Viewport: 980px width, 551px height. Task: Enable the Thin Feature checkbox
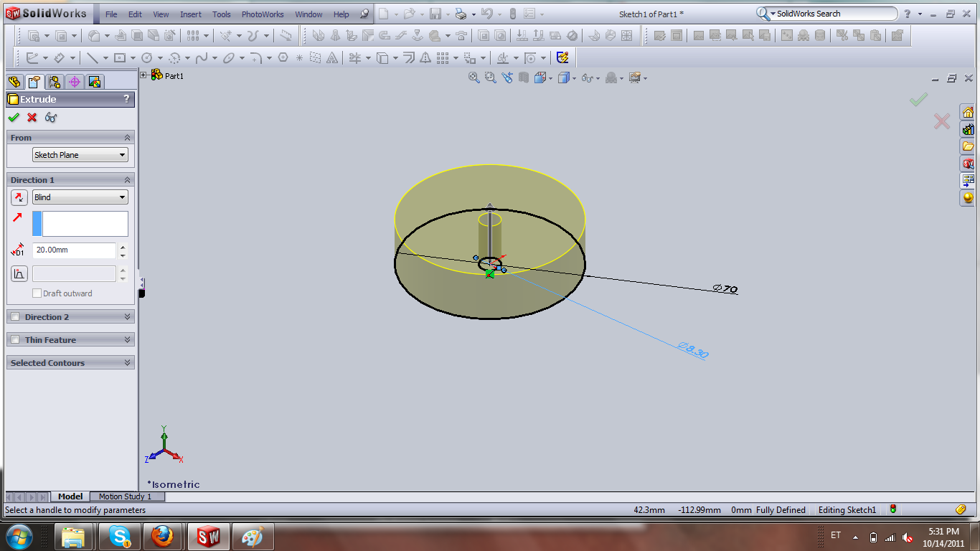click(15, 340)
